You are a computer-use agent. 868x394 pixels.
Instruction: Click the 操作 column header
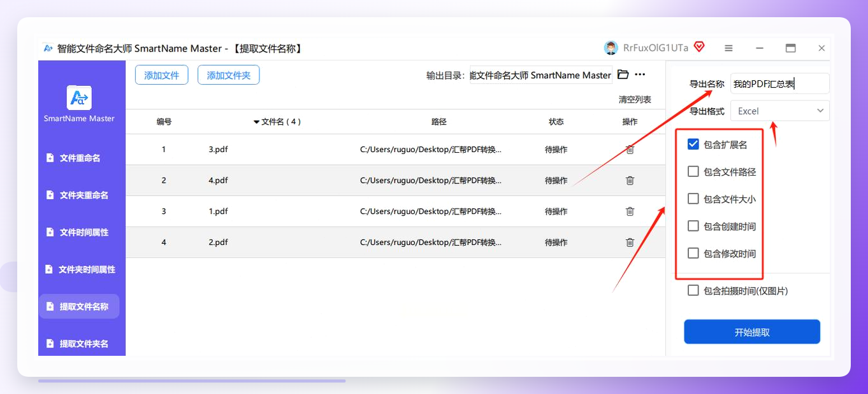pyautogui.click(x=630, y=122)
